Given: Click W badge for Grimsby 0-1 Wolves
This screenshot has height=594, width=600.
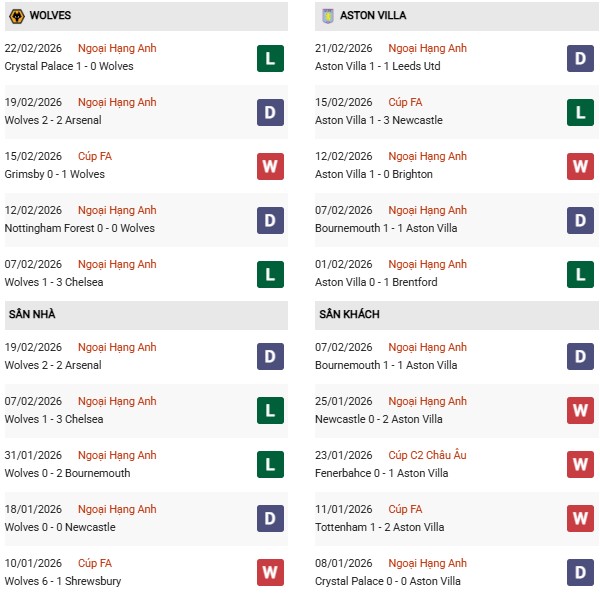Looking at the screenshot, I should (270, 167).
